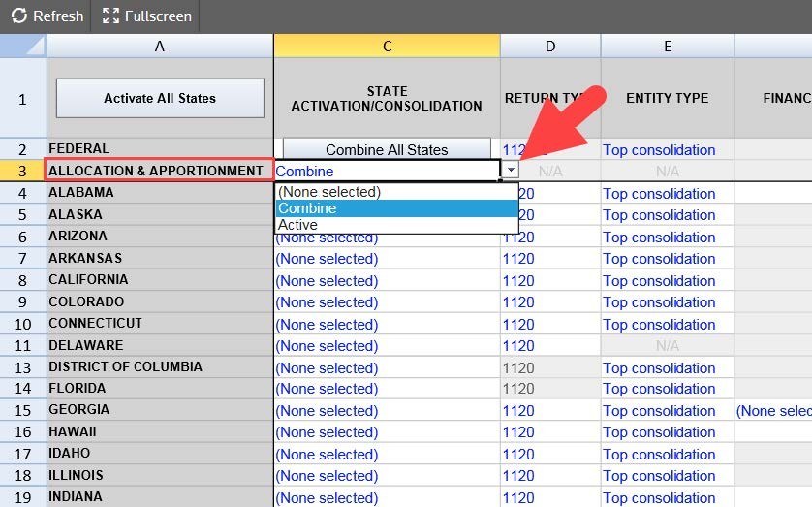
Task: Click the Combine input field in row 3
Action: [387, 171]
